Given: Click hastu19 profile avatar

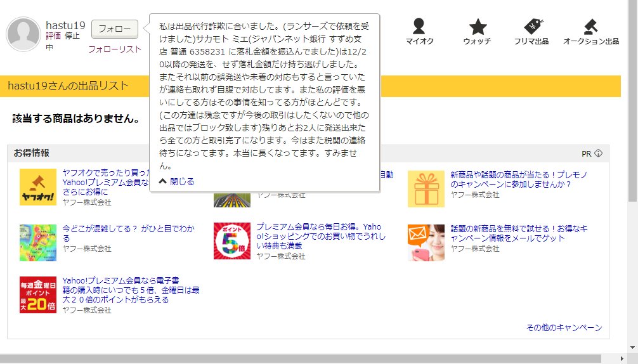Looking at the screenshot, I should coord(23,34).
